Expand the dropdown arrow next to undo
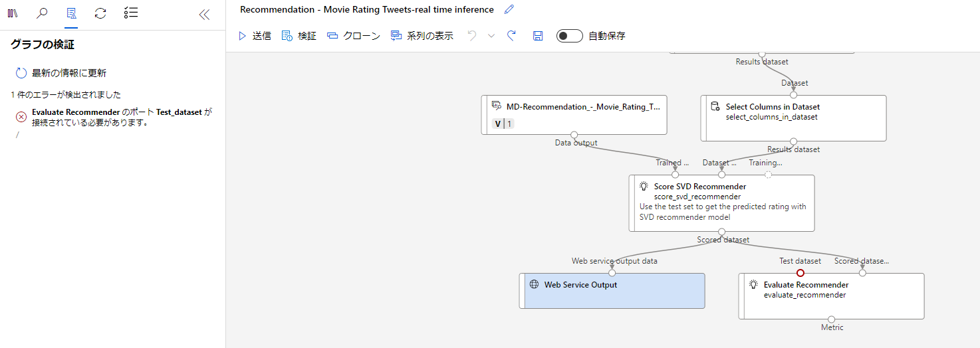 491,36
